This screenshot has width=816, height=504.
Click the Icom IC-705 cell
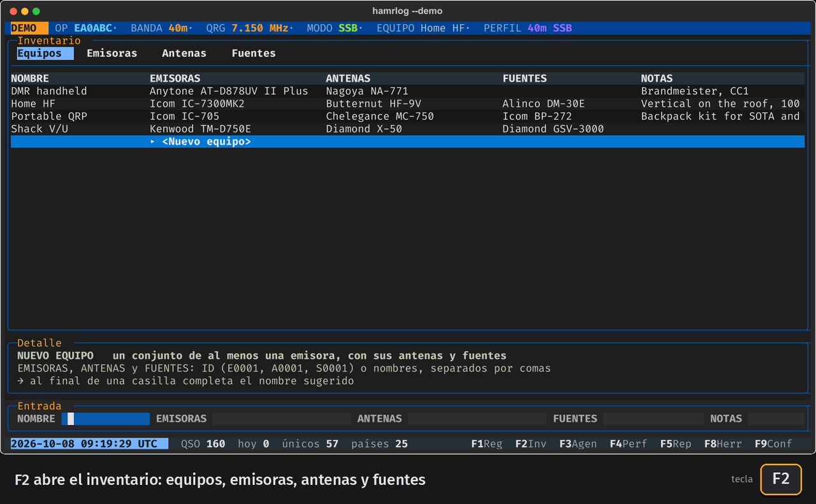[x=184, y=117]
